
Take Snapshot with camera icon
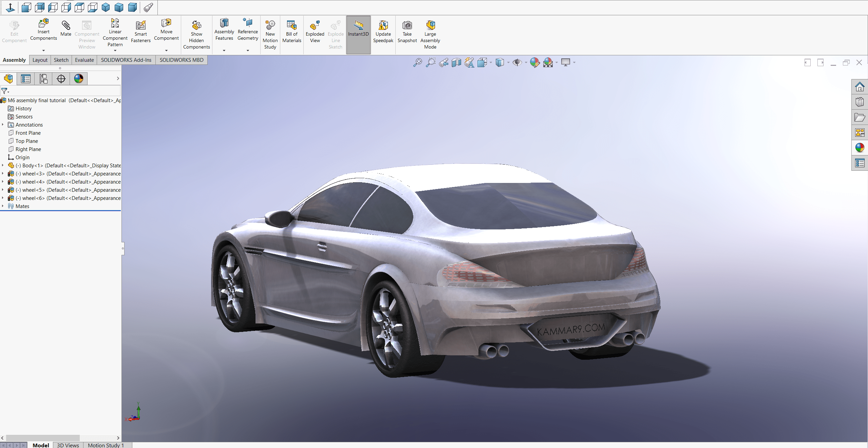pos(407,32)
